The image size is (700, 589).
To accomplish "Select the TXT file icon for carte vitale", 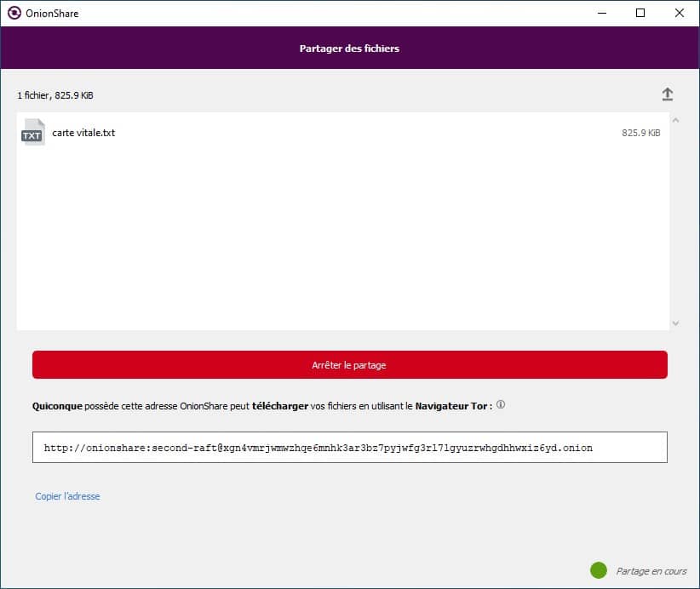I will pos(32,132).
